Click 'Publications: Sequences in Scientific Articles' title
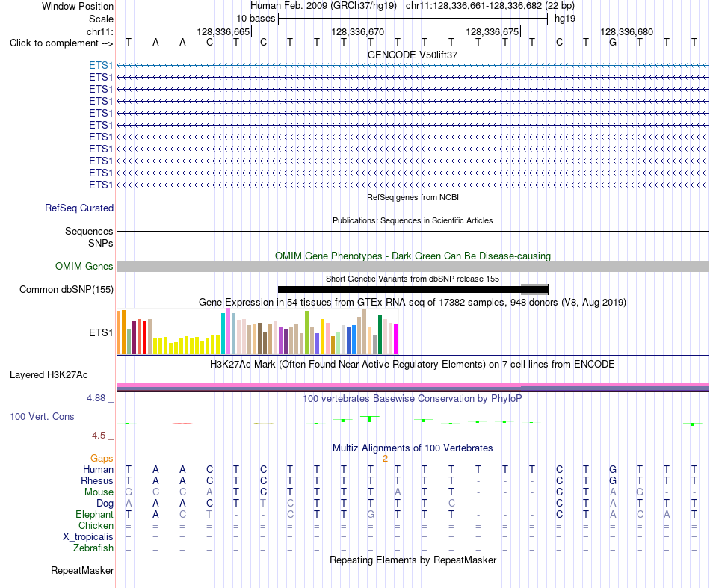Screen dimensions: 710x588 413,220
